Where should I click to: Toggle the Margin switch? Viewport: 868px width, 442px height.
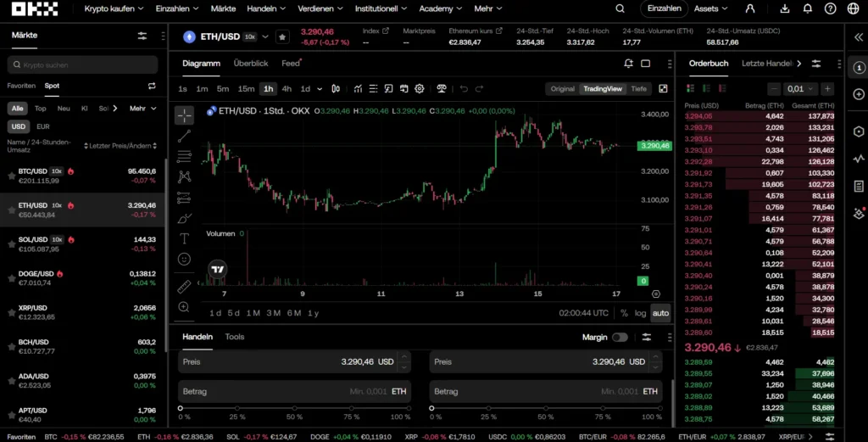point(620,337)
